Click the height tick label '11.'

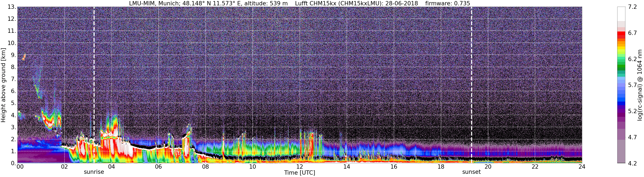(12, 31)
